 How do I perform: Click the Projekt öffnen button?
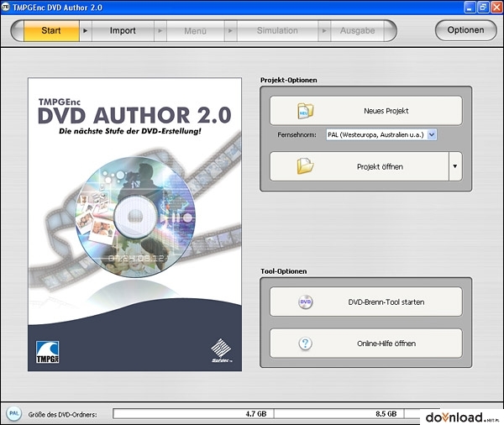[359, 166]
